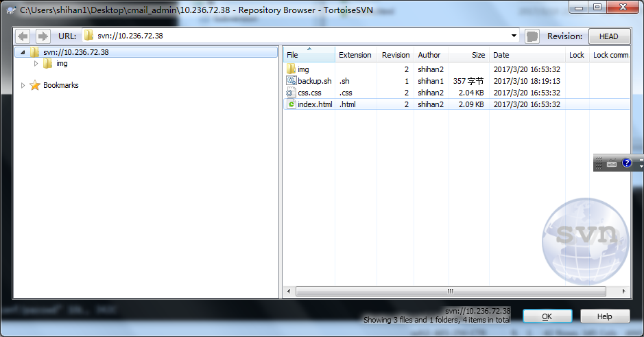Image resolution: width=644 pixels, height=337 pixels.
Task: Sort by the Lock column header
Action: coord(577,55)
